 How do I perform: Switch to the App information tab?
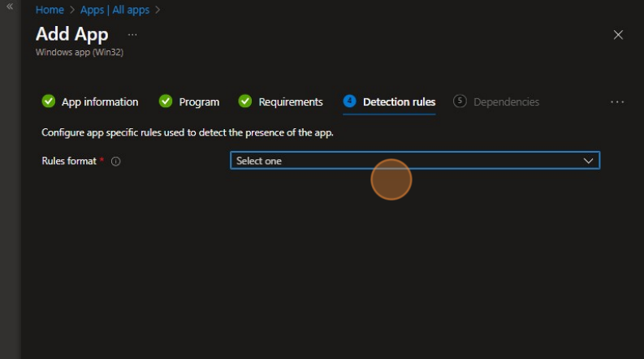pyautogui.click(x=99, y=102)
